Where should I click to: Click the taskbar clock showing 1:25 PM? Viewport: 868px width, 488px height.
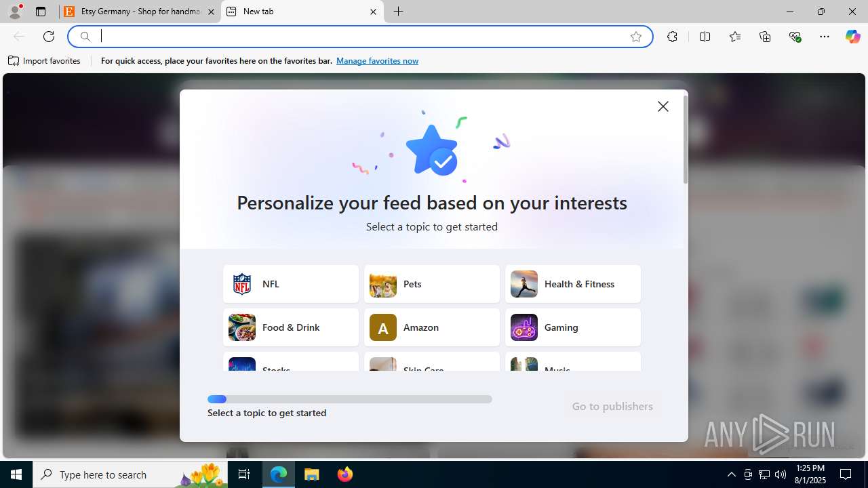810,474
